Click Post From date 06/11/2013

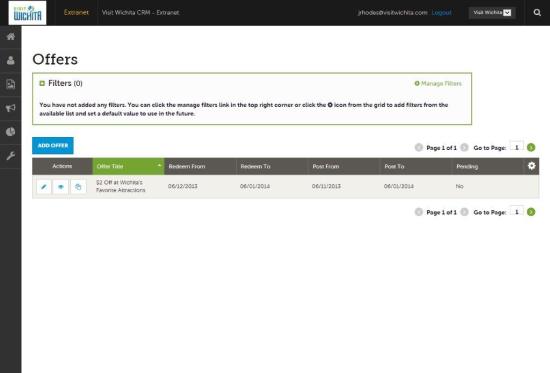click(326, 186)
